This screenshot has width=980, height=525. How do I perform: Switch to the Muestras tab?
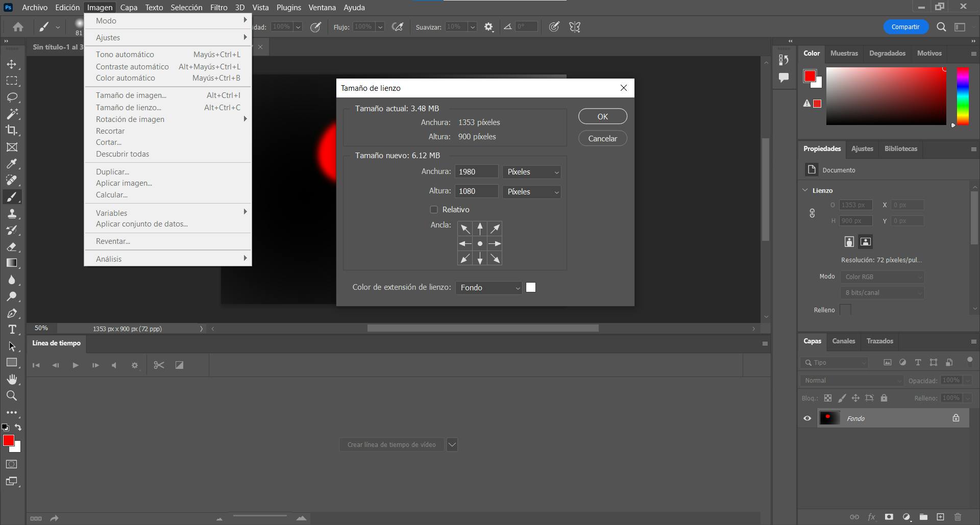click(x=844, y=53)
